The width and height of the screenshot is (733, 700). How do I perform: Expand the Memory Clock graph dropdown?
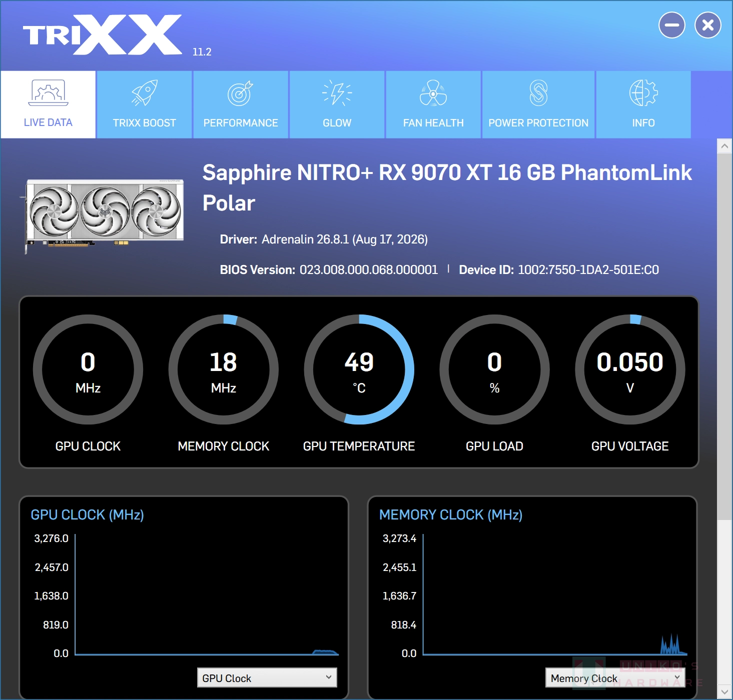(615, 678)
